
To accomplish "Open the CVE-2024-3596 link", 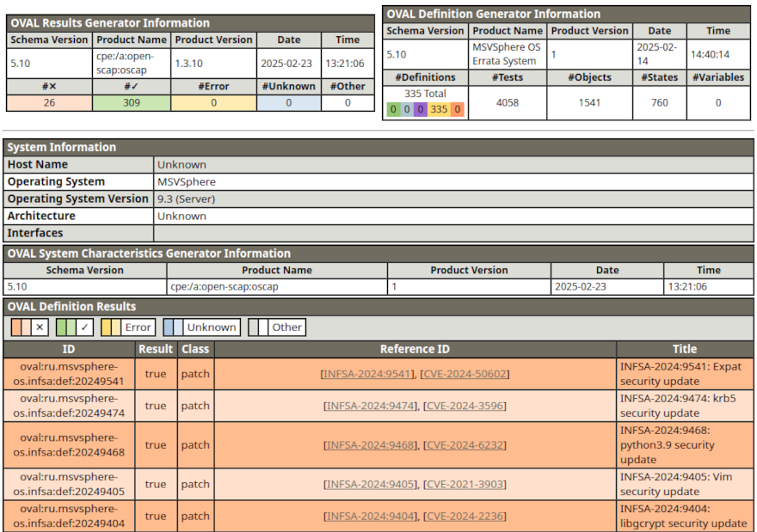I will (x=465, y=406).
